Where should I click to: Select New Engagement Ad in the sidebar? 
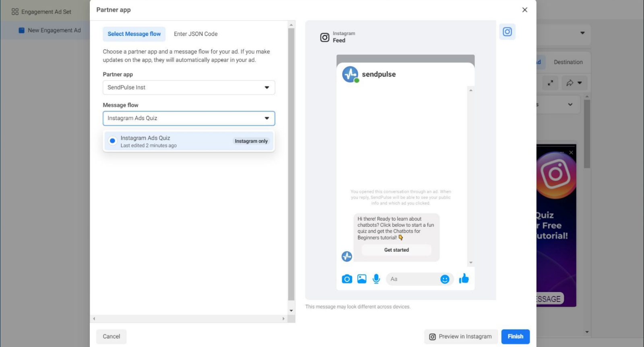54,30
